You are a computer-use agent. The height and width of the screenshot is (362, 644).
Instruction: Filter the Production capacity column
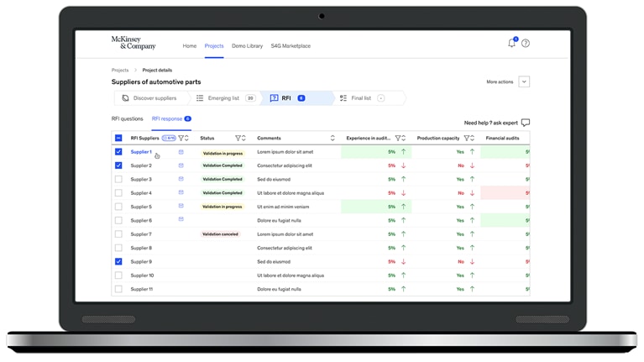pyautogui.click(x=466, y=139)
